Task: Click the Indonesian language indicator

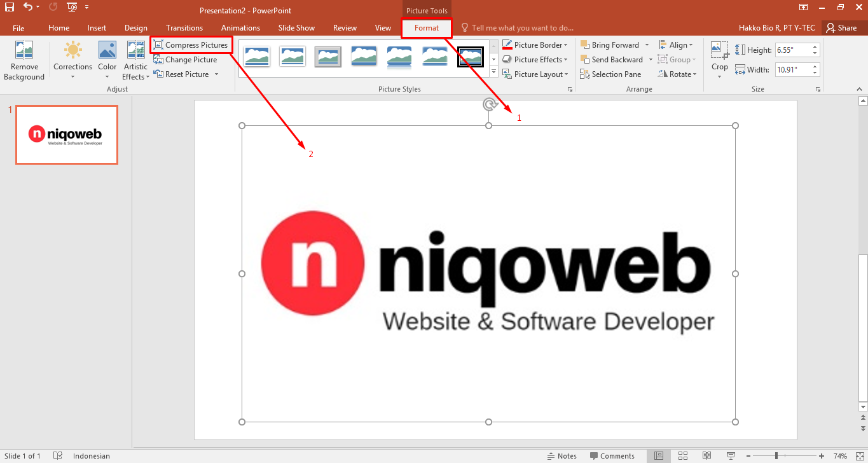Action: coord(92,456)
